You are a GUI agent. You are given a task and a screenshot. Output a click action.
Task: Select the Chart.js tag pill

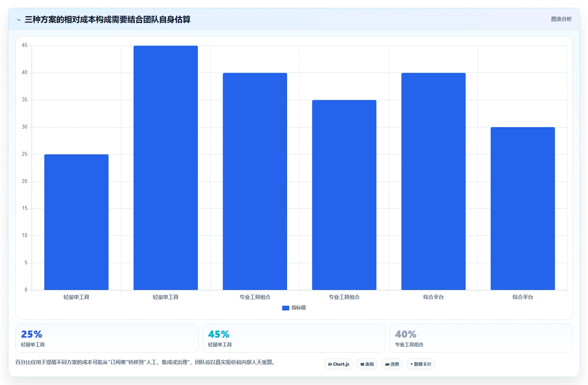click(338, 364)
